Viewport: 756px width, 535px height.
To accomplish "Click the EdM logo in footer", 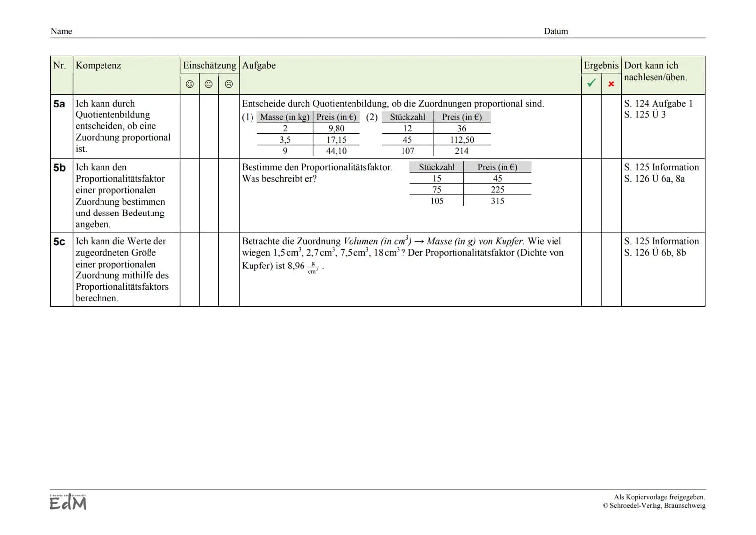I will [68, 502].
